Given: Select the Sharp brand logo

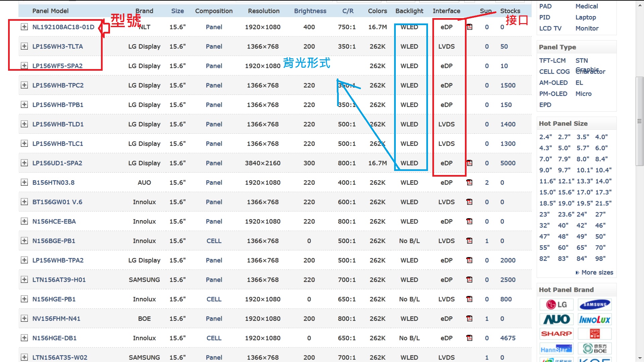Looking at the screenshot, I should (556, 334).
